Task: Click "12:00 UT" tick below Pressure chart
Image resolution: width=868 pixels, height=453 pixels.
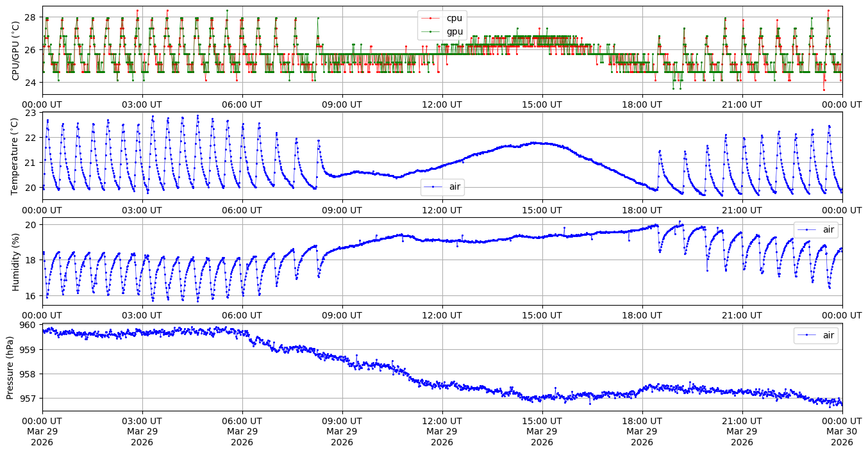Action: [x=442, y=421]
